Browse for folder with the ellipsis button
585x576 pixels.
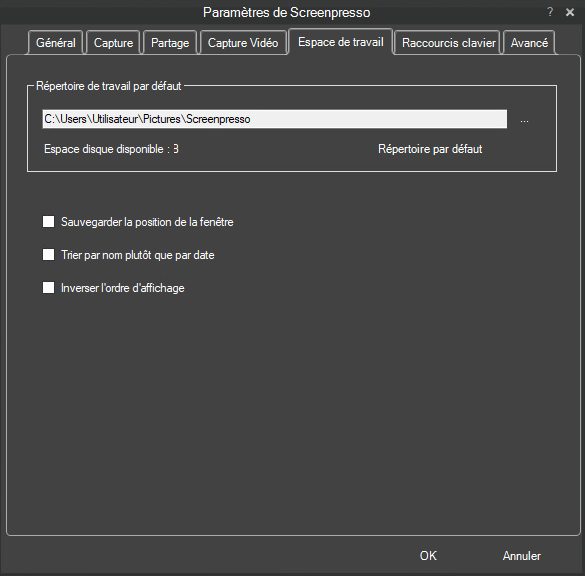pos(524,119)
